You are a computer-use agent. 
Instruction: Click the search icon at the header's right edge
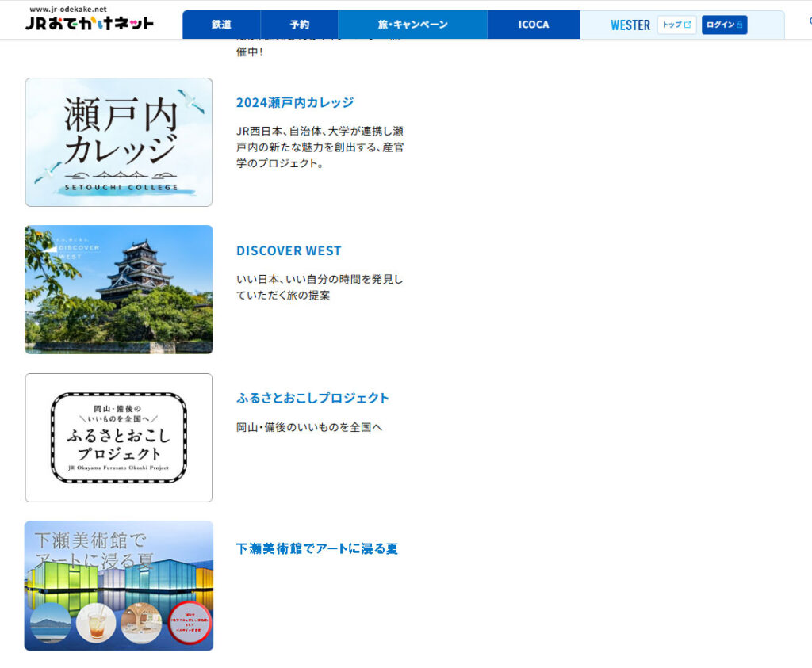click(x=809, y=22)
